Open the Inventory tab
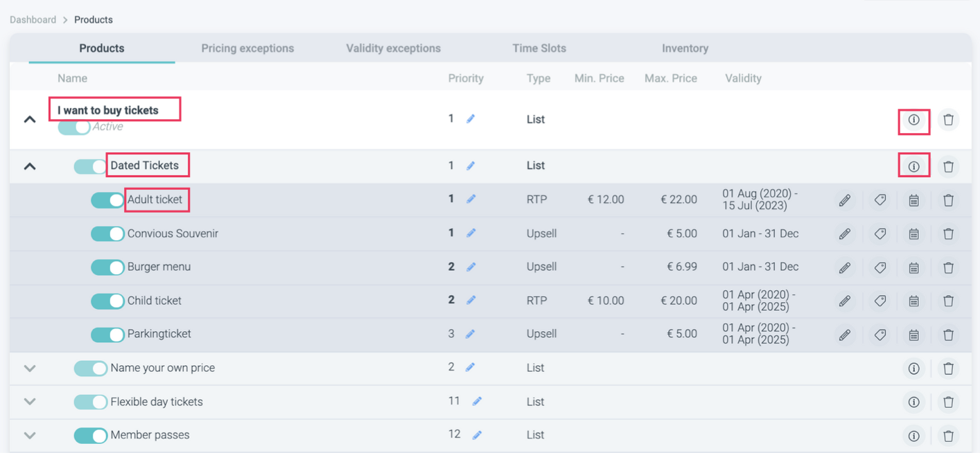Viewport: 980px width, 453px height. [x=685, y=48]
